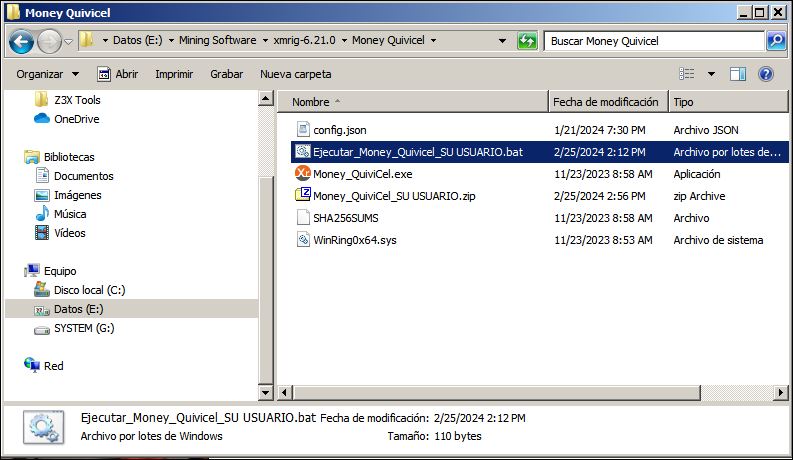Click navigation pane scroll down arrow
793x460 pixels.
click(266, 392)
